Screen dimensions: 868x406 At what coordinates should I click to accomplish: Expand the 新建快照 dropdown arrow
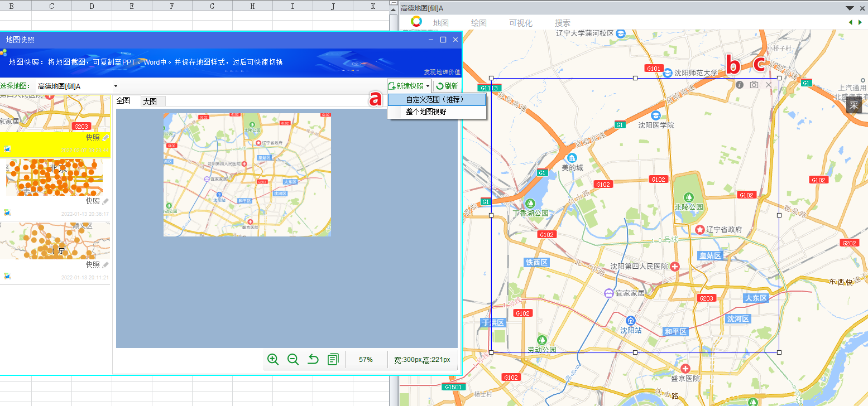[x=428, y=86]
